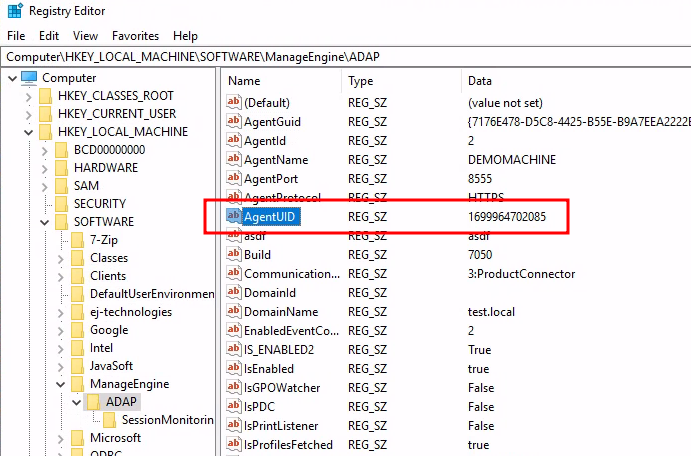Expand the SAM key
691x456 pixels.
[x=45, y=186]
